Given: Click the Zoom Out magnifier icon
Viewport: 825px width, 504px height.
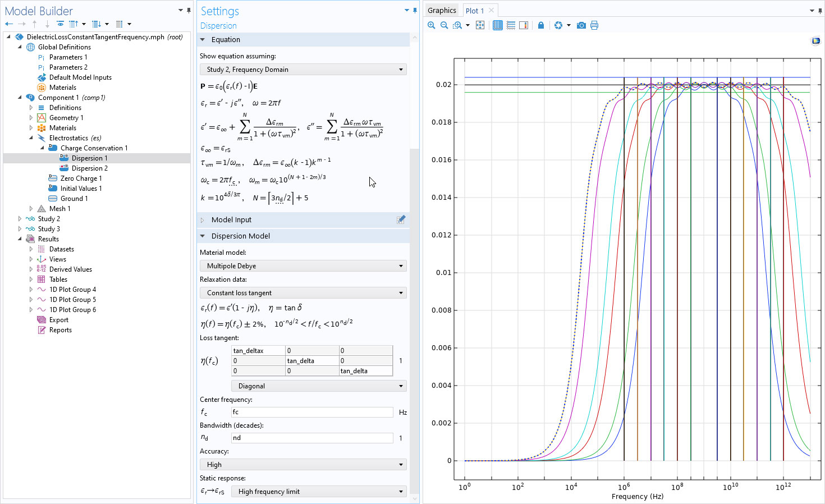Looking at the screenshot, I should tap(444, 25).
